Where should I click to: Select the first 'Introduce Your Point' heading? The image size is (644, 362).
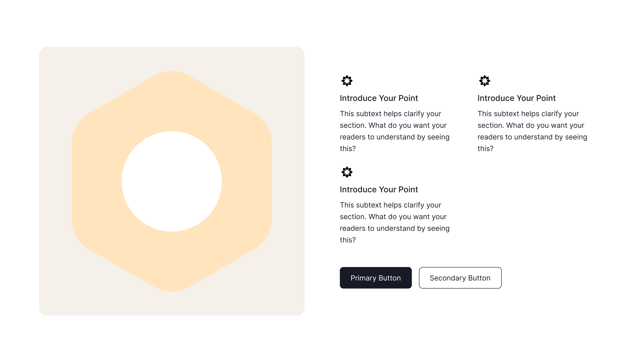coord(379,98)
